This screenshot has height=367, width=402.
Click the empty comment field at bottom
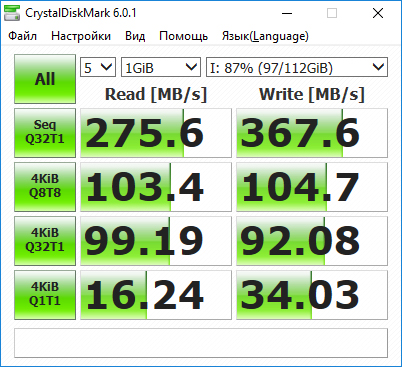click(x=201, y=343)
